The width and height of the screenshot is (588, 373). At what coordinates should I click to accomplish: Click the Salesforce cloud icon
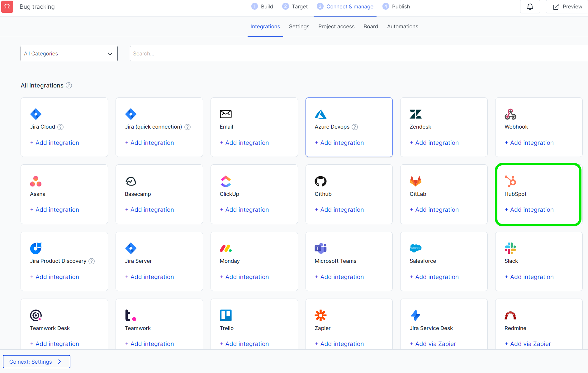pyautogui.click(x=415, y=248)
